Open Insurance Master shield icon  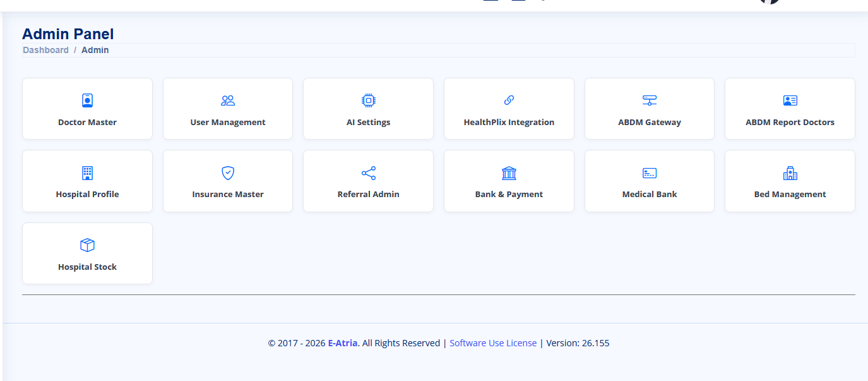point(228,172)
